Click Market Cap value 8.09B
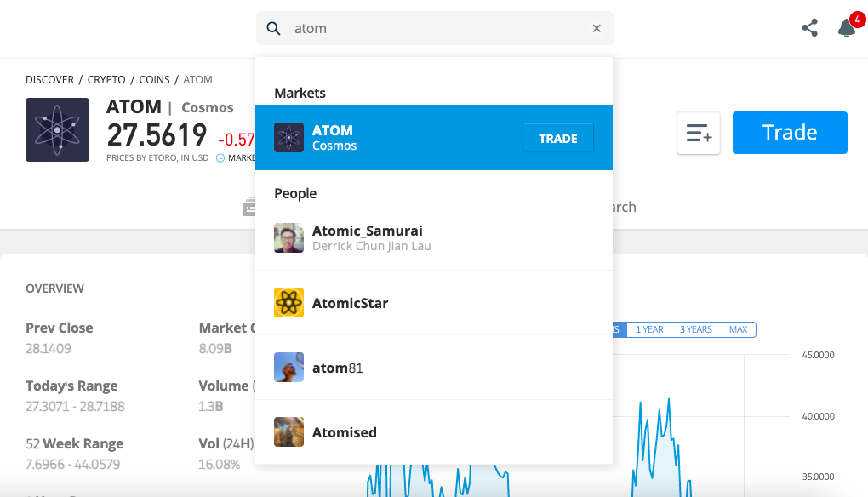This screenshot has width=868, height=497. tap(215, 349)
